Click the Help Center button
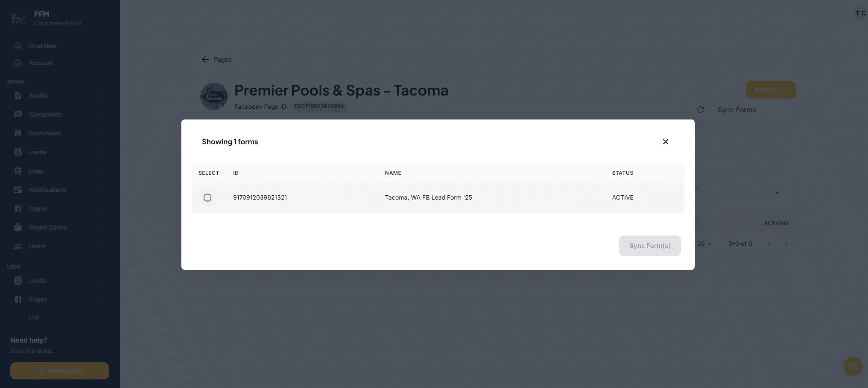868x388 pixels. 59,371
